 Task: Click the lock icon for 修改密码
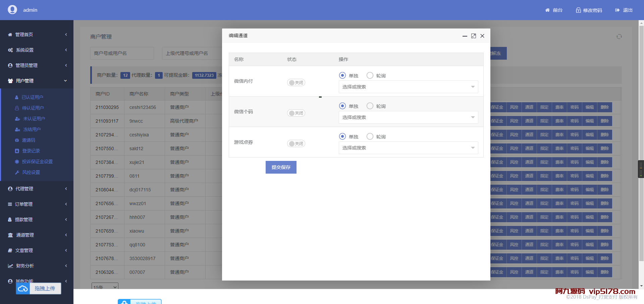click(578, 10)
